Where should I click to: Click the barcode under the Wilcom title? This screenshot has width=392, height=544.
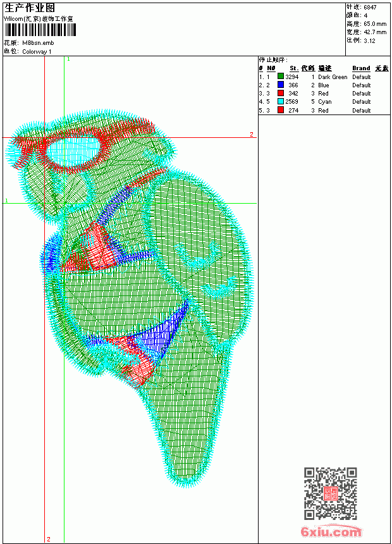40,30
